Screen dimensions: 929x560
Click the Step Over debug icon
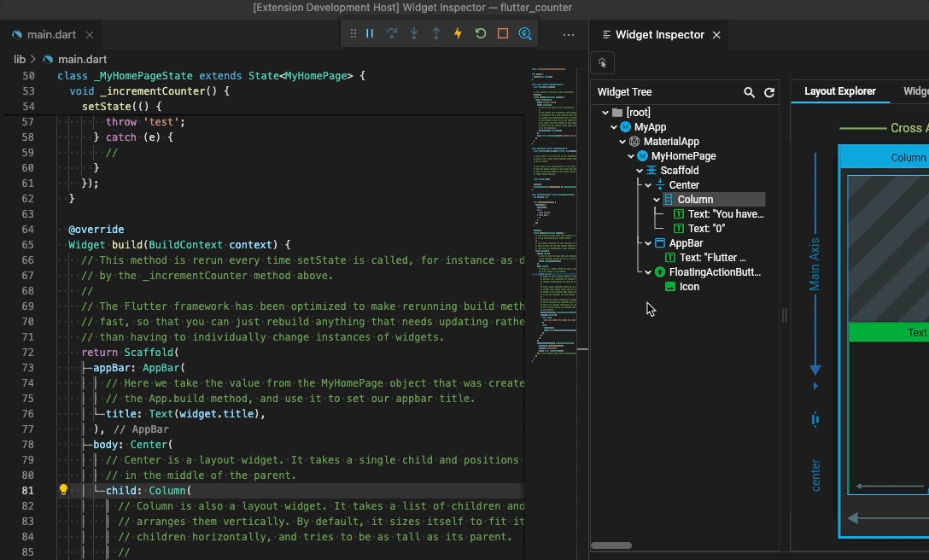(x=392, y=34)
